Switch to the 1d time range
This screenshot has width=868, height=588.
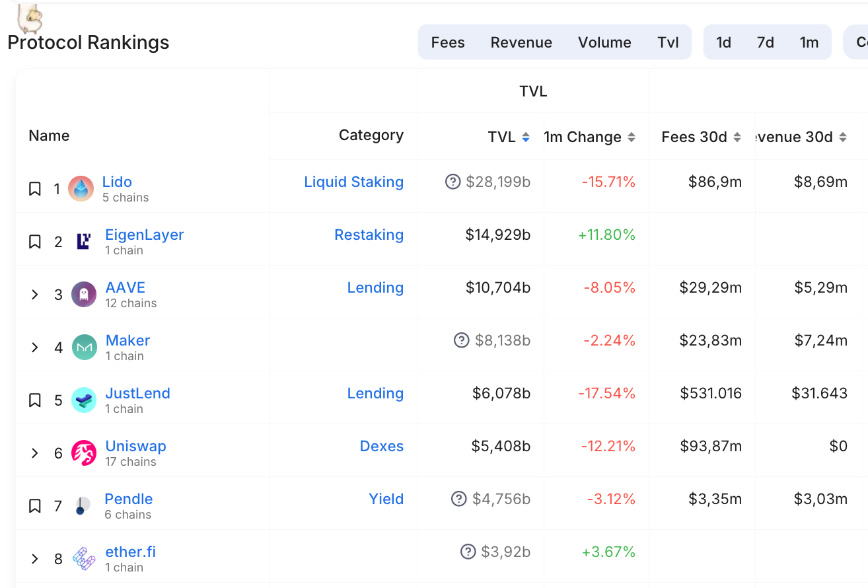[724, 42]
